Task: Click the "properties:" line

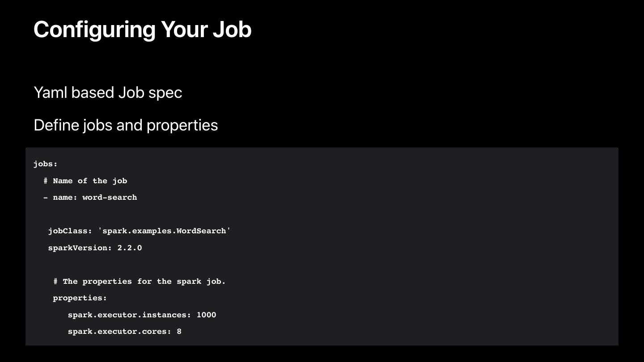Action: [x=80, y=298]
